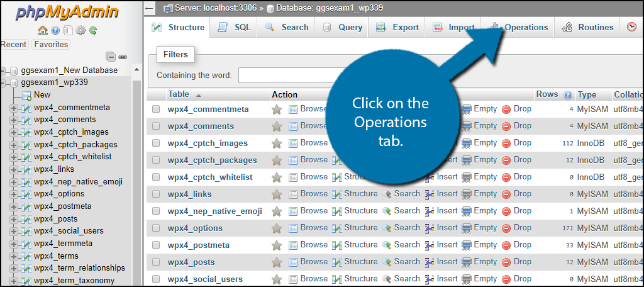Expand wpx4_terms in the sidebar tree
Viewport: 644px width, 287px height.
[x=14, y=257]
